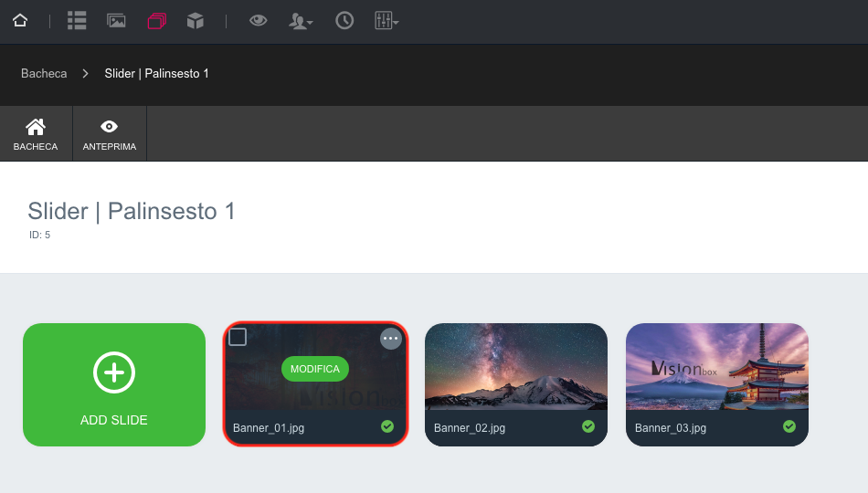This screenshot has height=493, width=868.
Task: Click the Slider | Palinsesto 1 page title
Action: [x=132, y=211]
